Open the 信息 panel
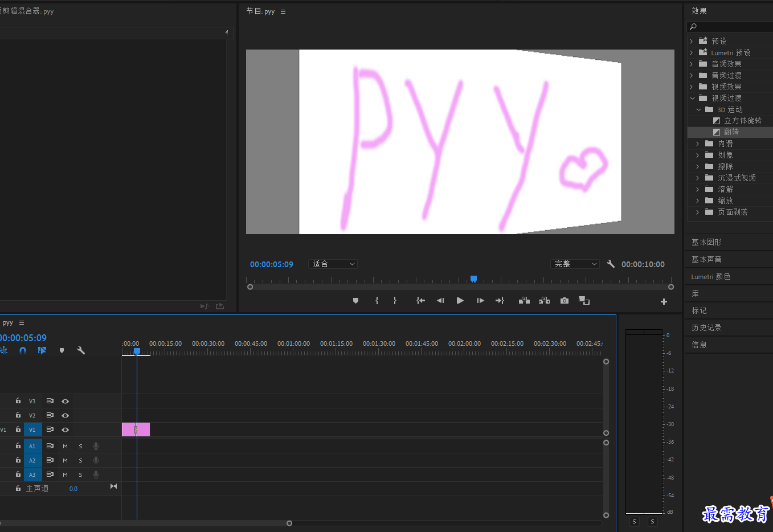Screen dimensions: 773x532 699,345
